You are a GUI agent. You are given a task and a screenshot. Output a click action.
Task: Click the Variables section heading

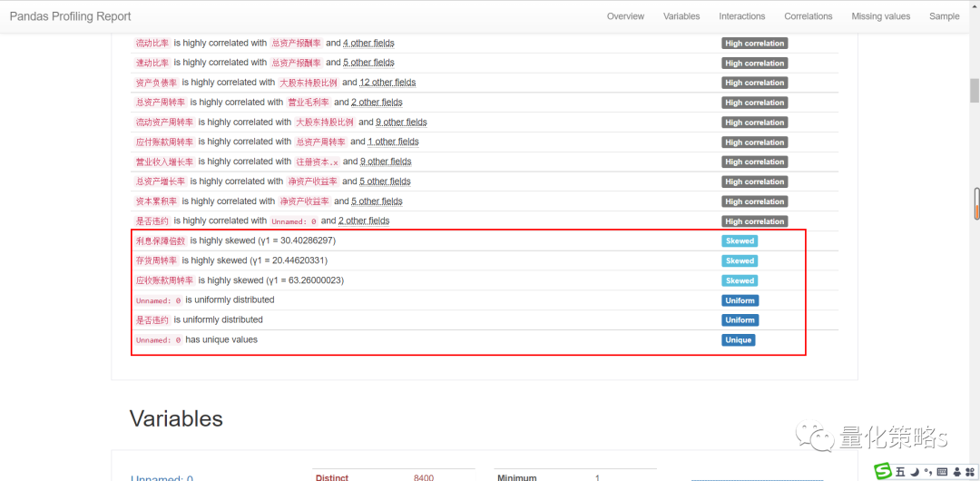click(176, 418)
